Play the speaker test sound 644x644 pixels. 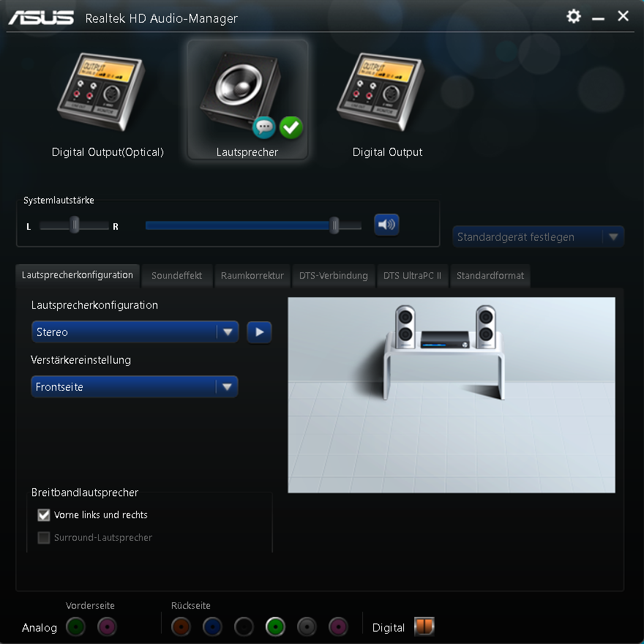(x=259, y=332)
